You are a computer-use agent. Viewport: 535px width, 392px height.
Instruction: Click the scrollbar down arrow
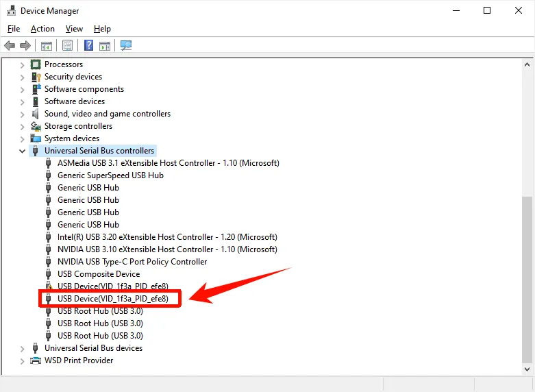pos(527,369)
